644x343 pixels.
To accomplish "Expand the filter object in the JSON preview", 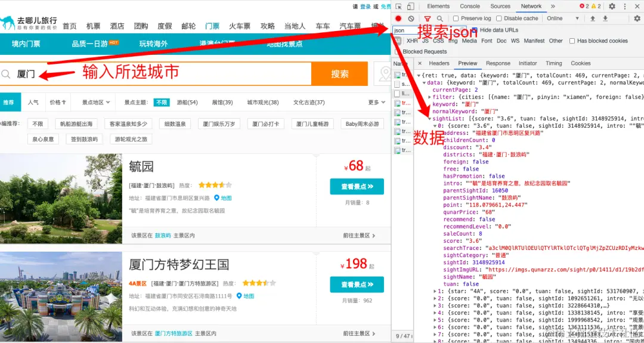I will 429,97.
